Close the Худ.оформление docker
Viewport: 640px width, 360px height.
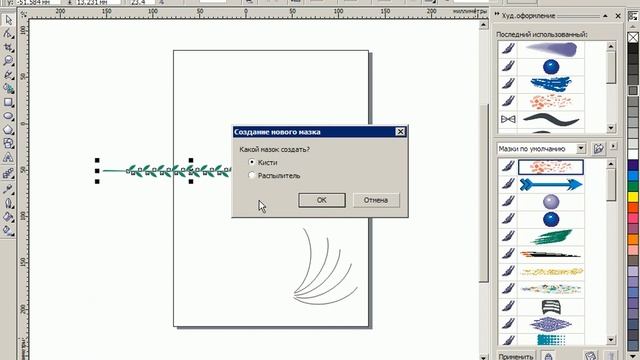[x=618, y=16]
